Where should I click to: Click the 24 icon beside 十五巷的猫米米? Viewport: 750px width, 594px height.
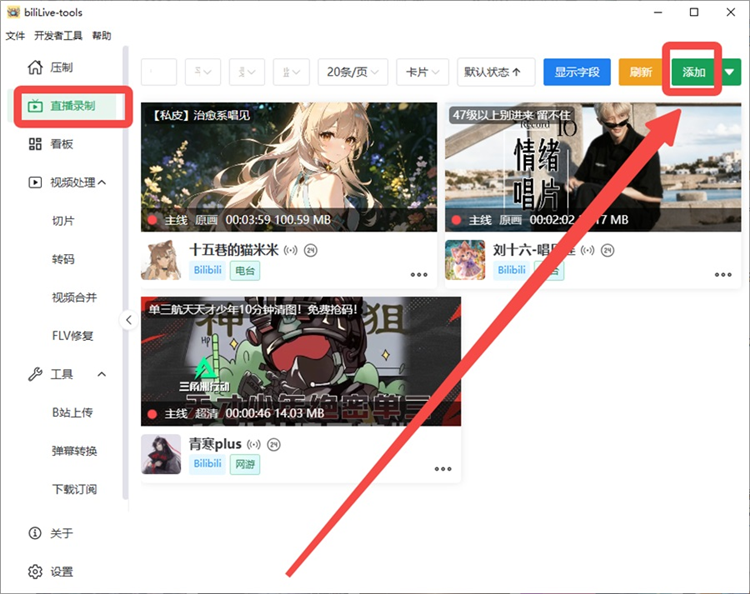click(x=311, y=250)
